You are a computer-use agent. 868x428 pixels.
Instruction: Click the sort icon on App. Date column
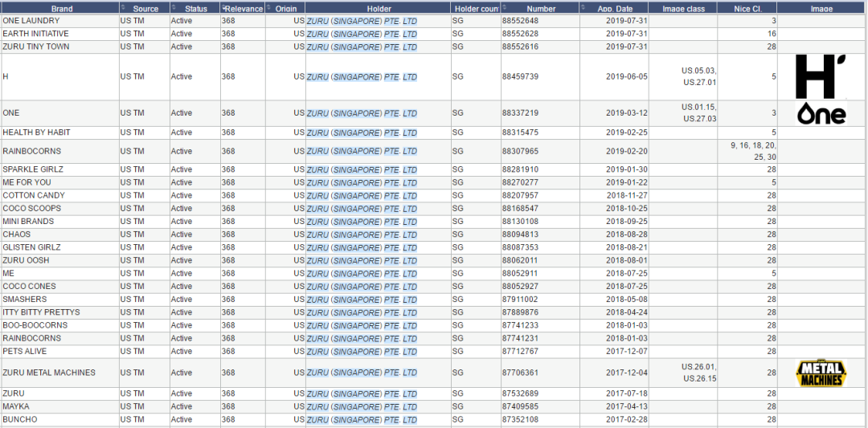[583, 8]
